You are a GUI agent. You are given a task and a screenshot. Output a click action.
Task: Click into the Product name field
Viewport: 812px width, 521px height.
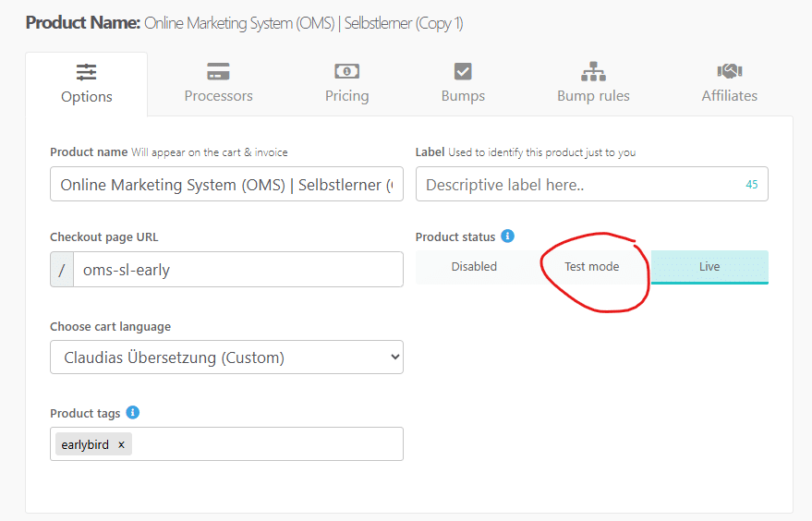tap(226, 185)
